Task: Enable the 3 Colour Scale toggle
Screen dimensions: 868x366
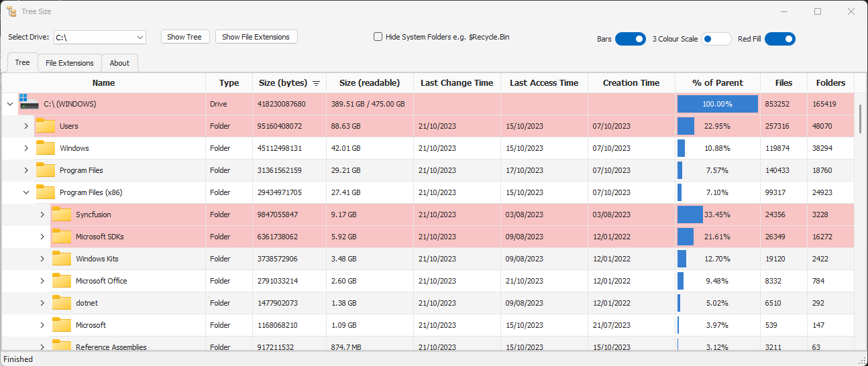Action: pos(716,39)
